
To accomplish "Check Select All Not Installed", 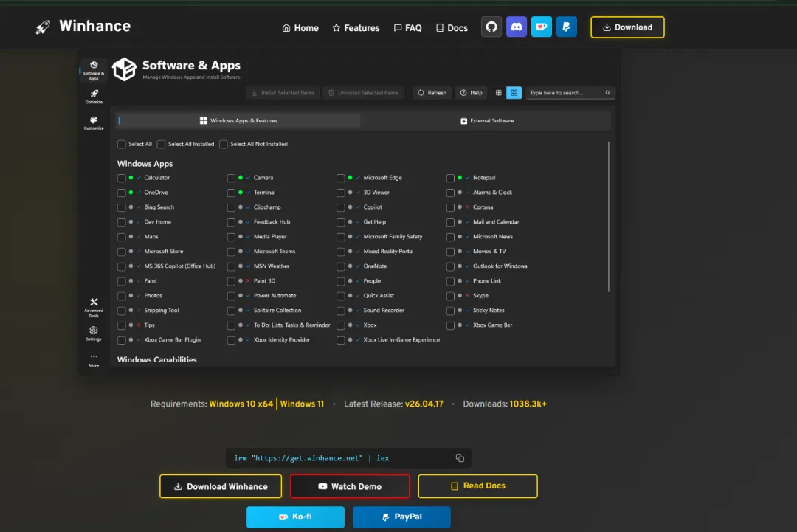I will pyautogui.click(x=223, y=145).
